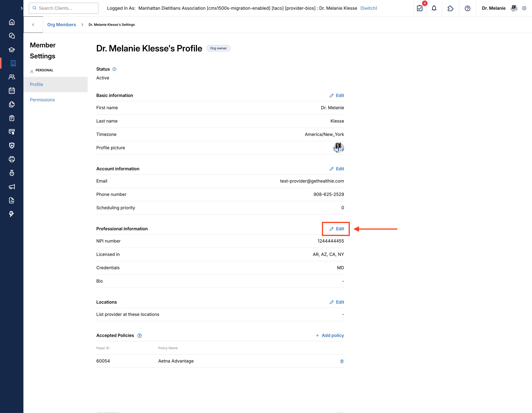Click the breadcrumb right chevron separator
532x413 pixels.
82,25
